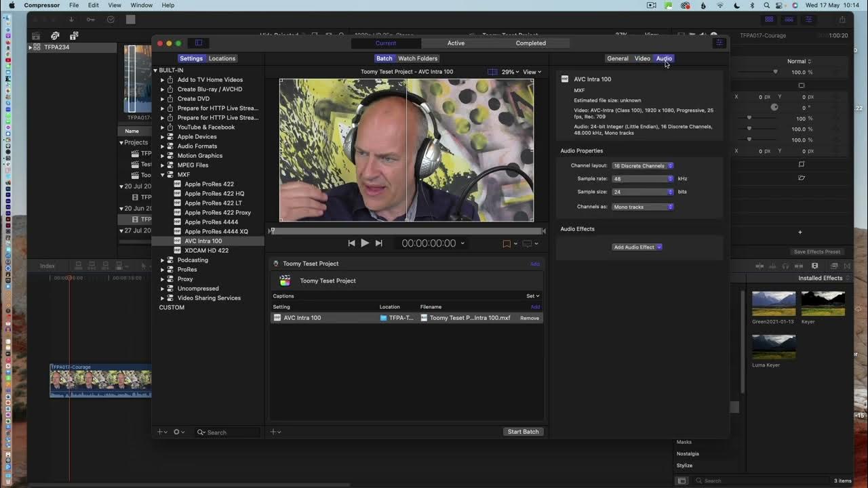The image size is (868, 488).
Task: Click the opacity slider in Final Cut inspector
Action: pos(757,72)
